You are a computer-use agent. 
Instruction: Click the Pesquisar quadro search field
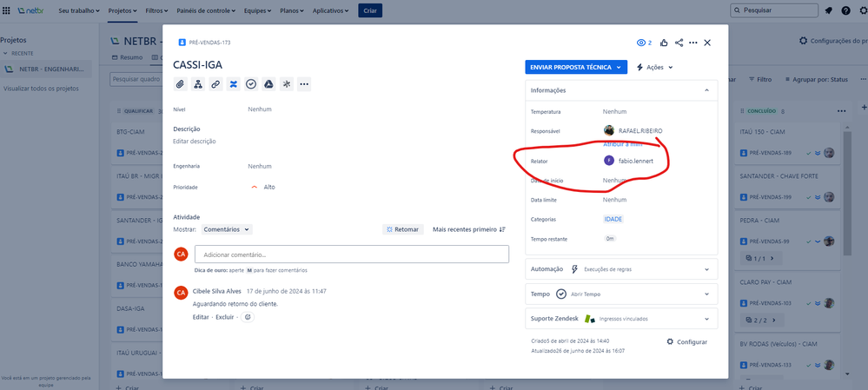(136, 79)
